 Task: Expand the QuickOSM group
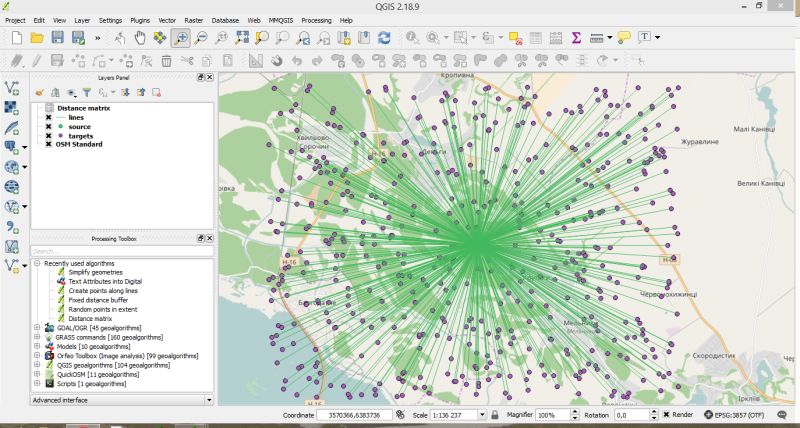tap(37, 374)
